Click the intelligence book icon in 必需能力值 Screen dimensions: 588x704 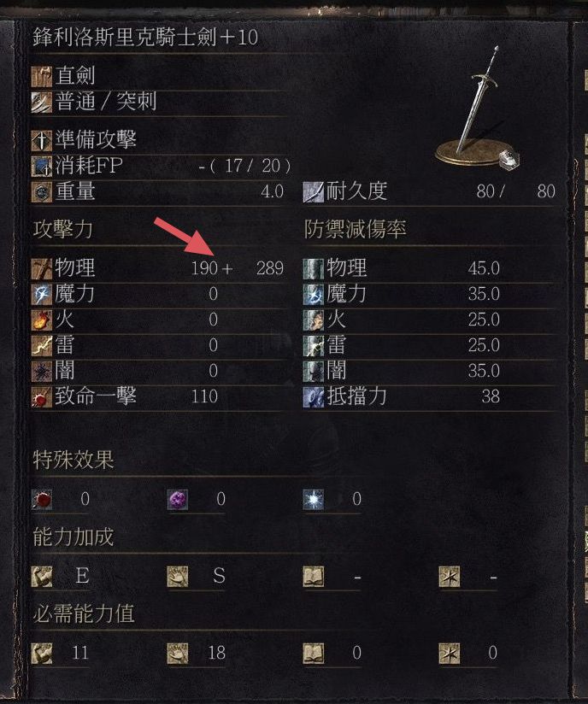click(x=313, y=654)
